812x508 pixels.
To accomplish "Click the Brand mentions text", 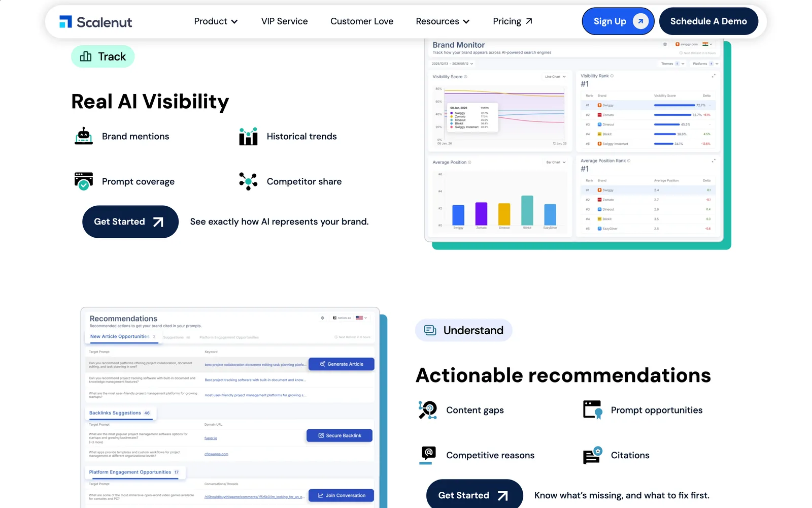I will tap(136, 136).
